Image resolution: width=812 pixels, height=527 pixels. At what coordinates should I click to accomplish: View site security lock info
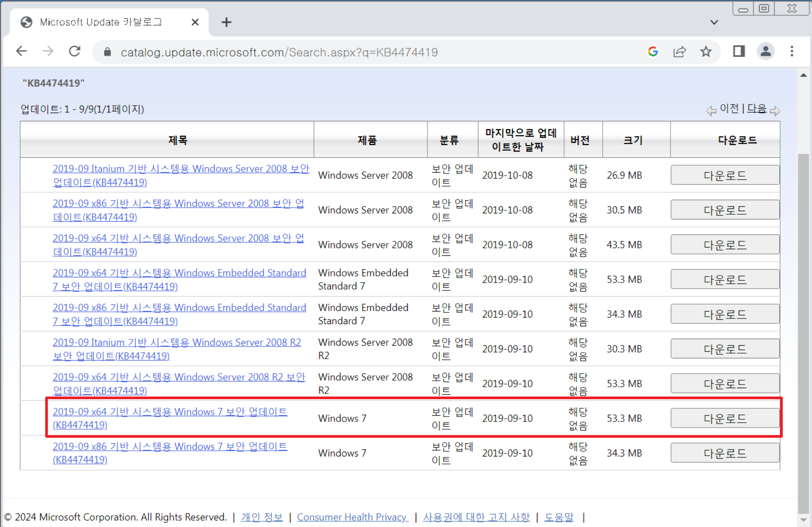(107, 52)
